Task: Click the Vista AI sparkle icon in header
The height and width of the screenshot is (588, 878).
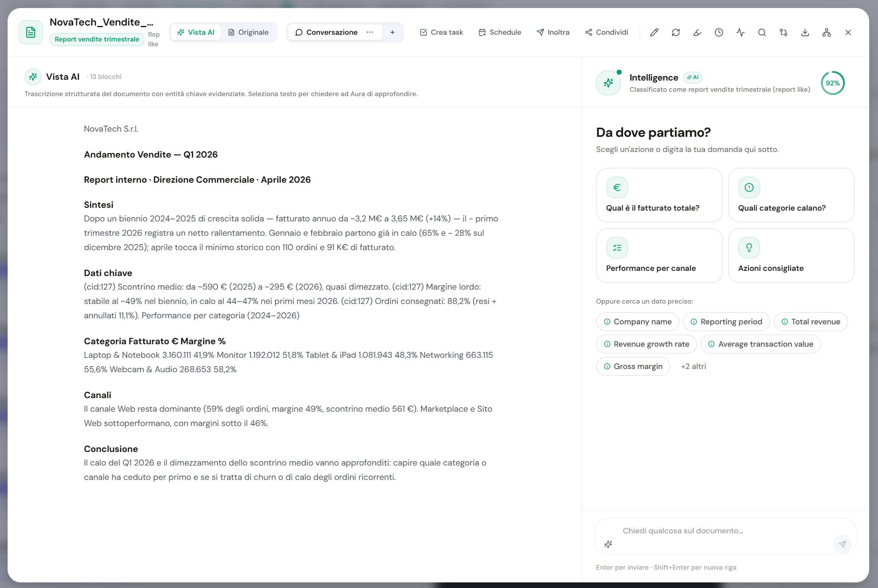Action: click(33, 77)
